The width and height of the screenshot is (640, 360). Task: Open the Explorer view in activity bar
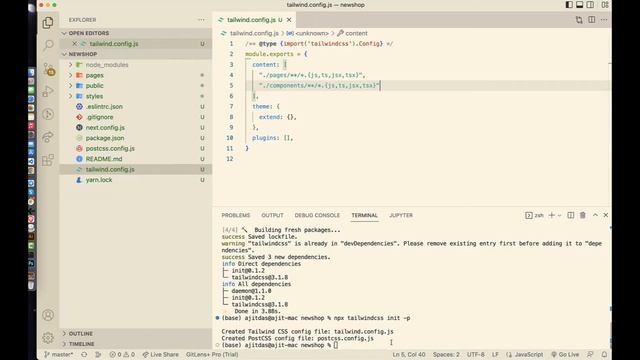(48, 23)
